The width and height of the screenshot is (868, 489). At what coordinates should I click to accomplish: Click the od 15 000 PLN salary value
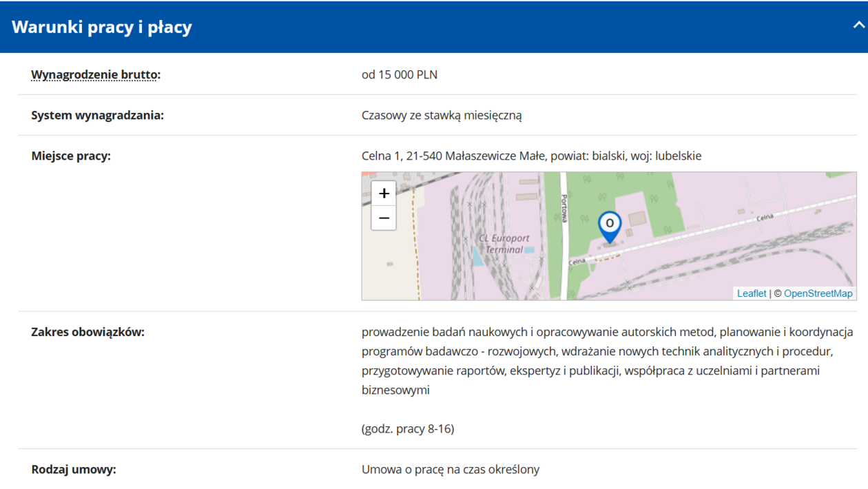coord(400,74)
